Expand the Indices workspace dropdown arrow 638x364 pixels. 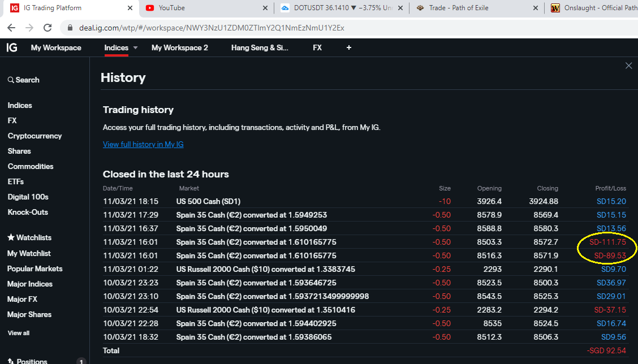[135, 48]
